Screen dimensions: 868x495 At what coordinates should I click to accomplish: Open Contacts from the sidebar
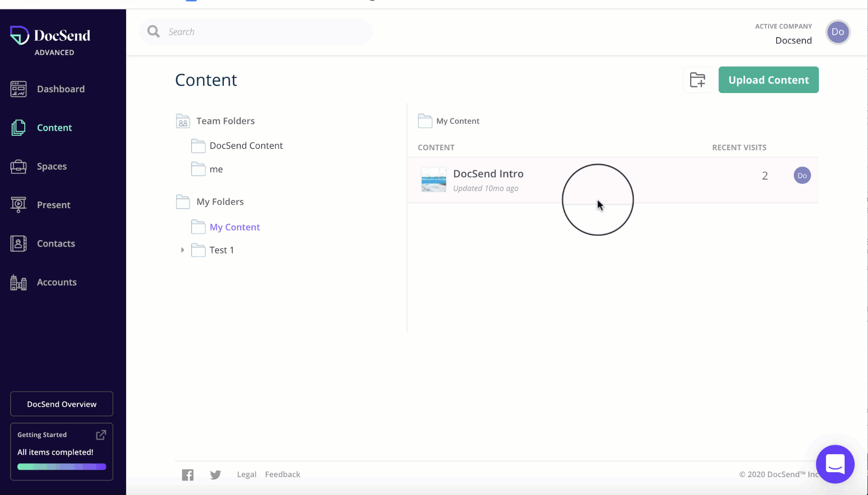pos(56,243)
